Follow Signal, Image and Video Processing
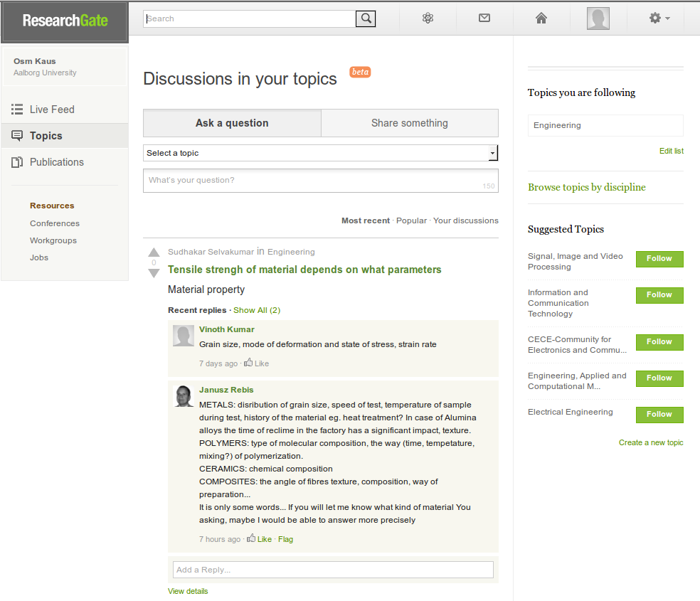Viewport: 700px width, 601px height. coord(659,259)
